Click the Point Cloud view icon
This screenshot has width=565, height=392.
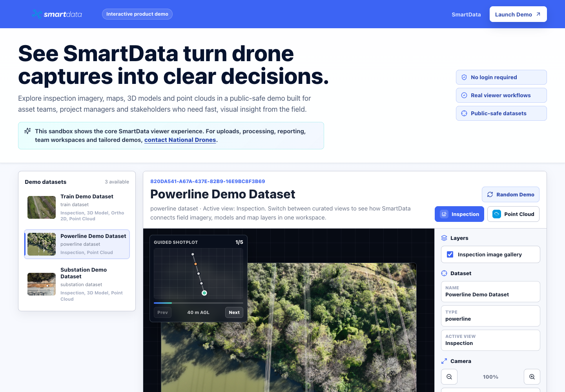click(497, 214)
